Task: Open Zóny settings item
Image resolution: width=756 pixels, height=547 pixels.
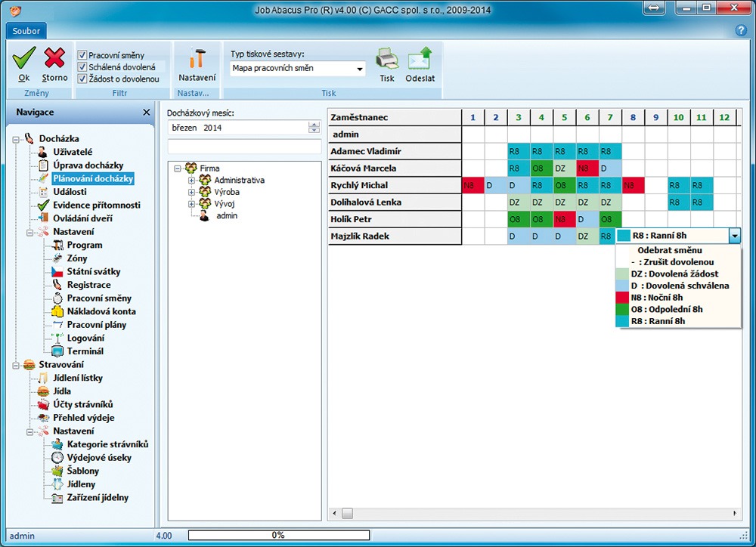Action: [76, 258]
